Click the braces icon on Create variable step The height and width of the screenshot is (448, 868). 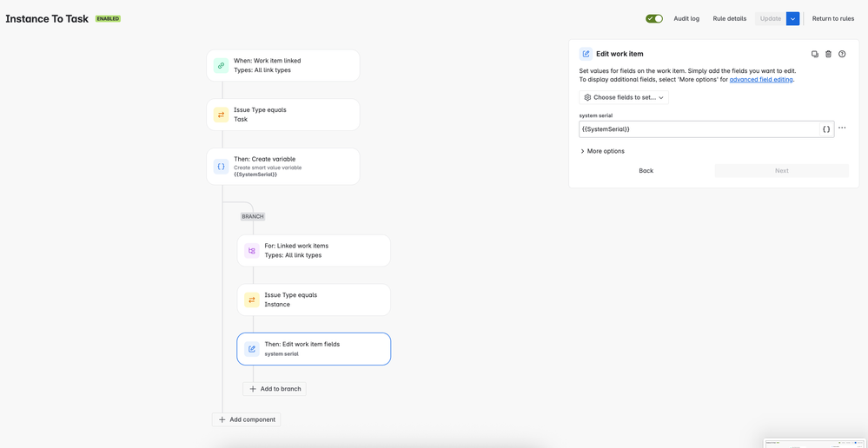click(x=221, y=166)
